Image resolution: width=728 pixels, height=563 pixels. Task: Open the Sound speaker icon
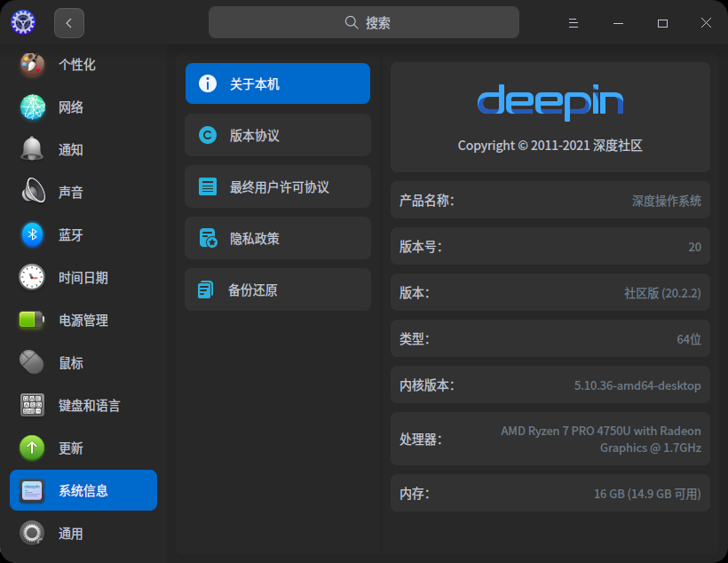(x=33, y=190)
